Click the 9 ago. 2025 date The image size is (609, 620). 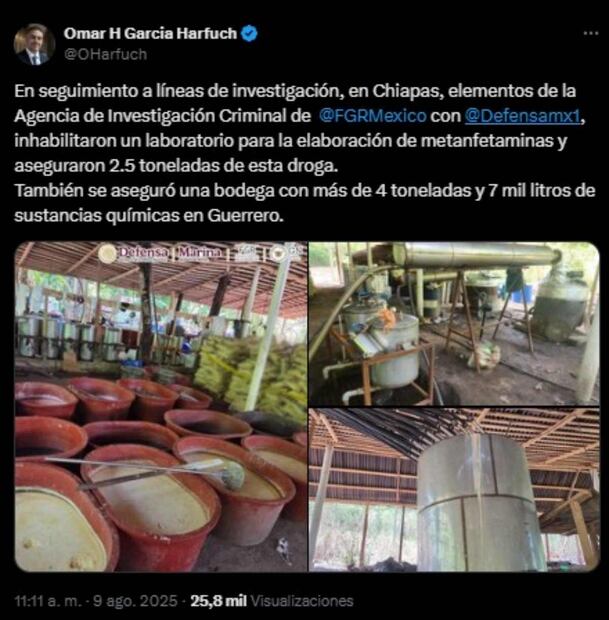click(x=135, y=601)
